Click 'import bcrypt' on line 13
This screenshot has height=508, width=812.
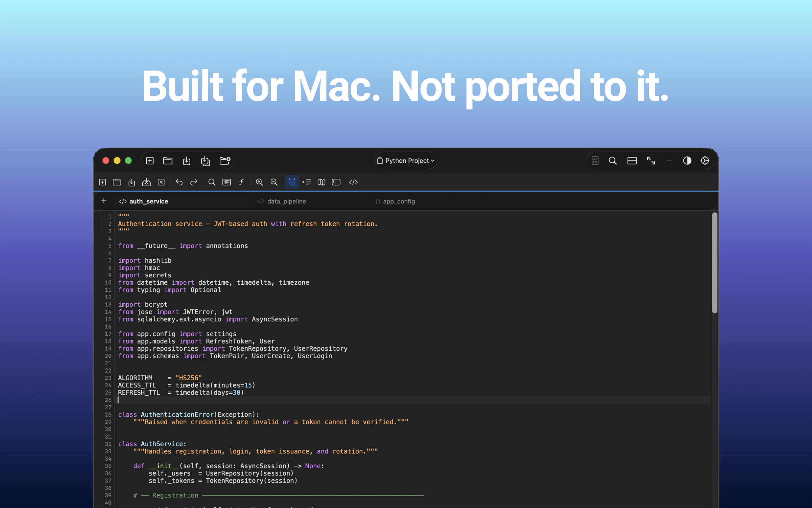click(x=143, y=305)
